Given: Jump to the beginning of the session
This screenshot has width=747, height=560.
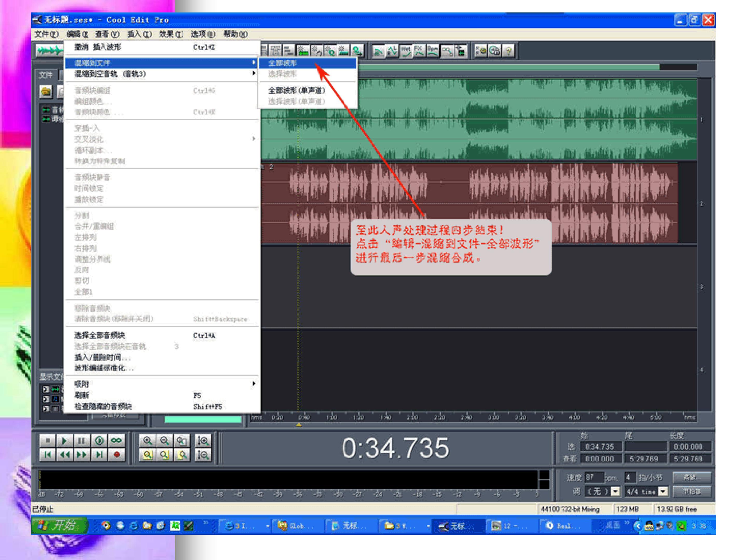Looking at the screenshot, I should click(x=48, y=454).
